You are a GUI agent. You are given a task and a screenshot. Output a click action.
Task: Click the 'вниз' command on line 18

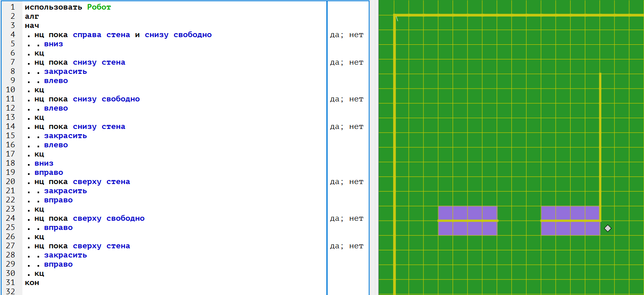[44, 163]
